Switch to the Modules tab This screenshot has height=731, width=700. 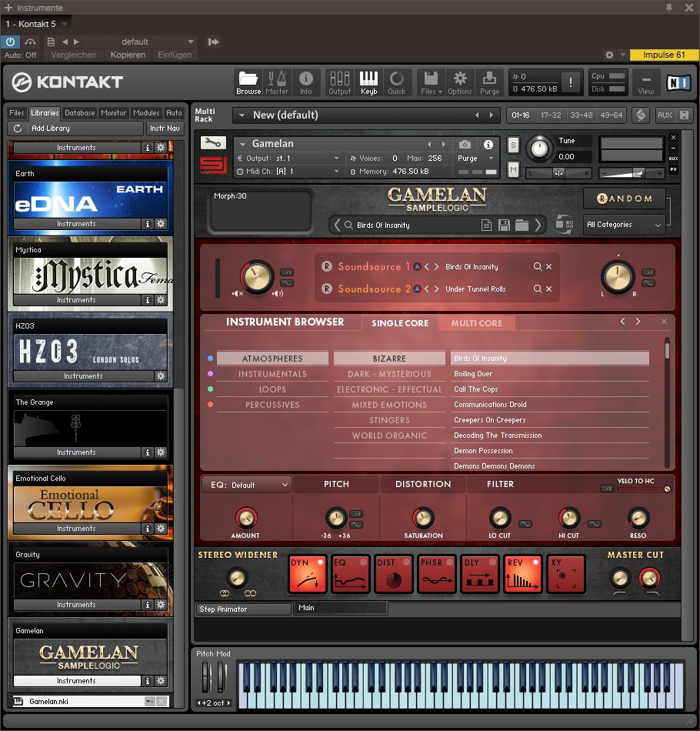146,113
